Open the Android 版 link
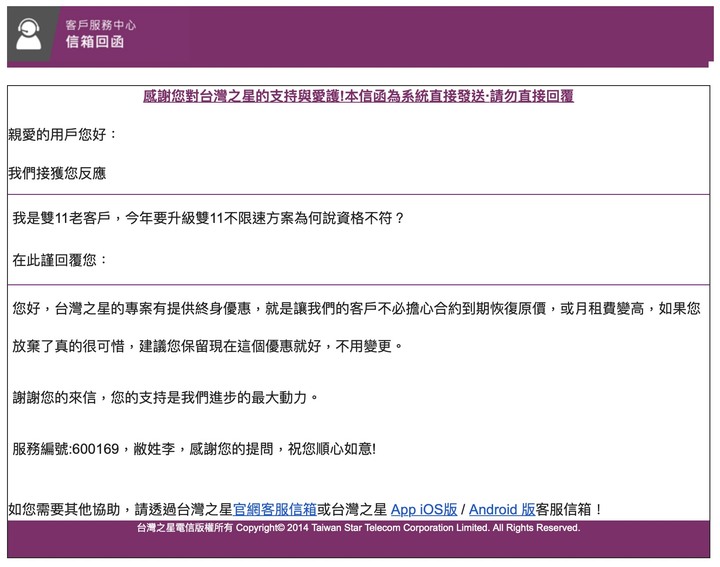 click(502, 509)
